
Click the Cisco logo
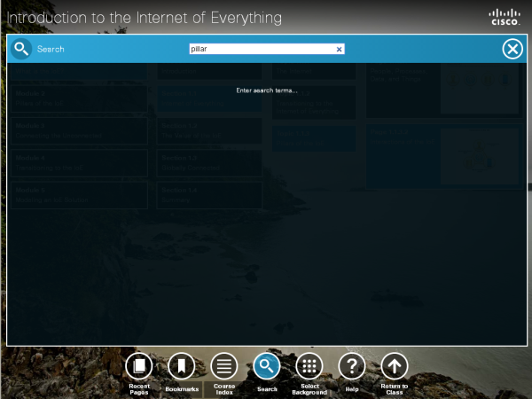point(506,17)
